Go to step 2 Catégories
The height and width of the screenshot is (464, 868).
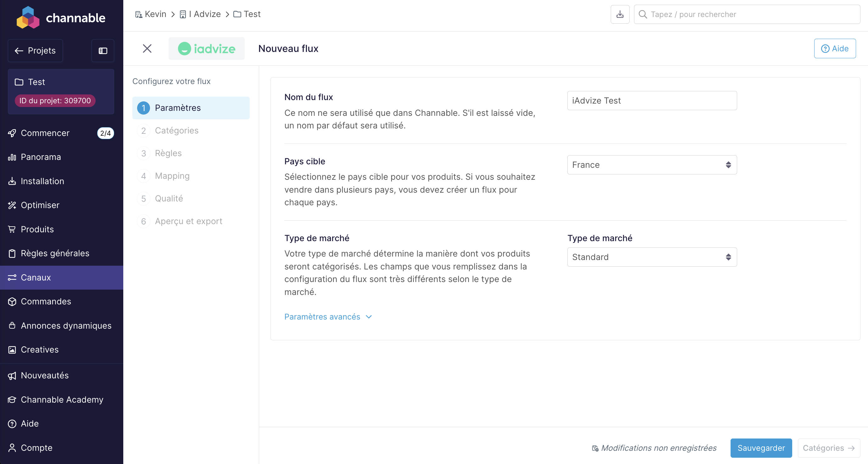176,131
